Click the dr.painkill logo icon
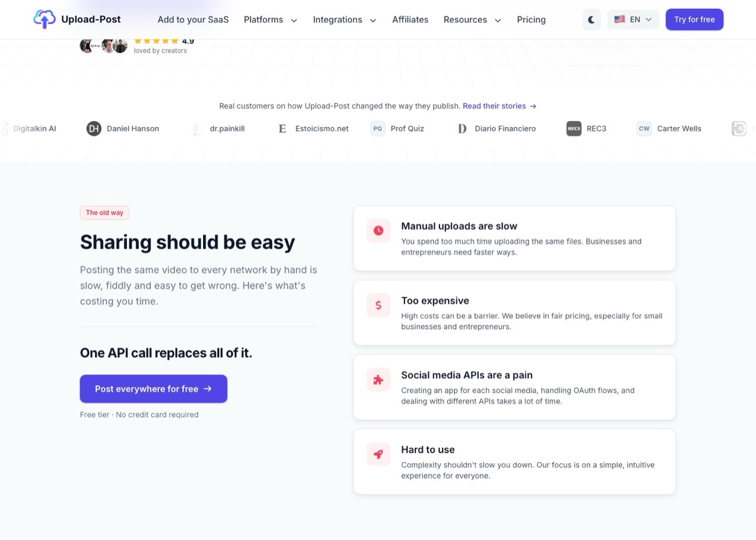The image size is (756, 540). 197,128
